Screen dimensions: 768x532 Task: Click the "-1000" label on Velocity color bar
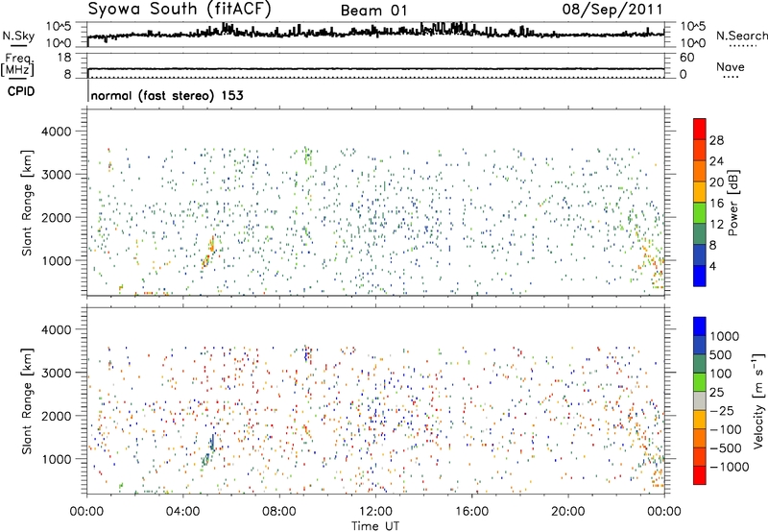tap(730, 467)
